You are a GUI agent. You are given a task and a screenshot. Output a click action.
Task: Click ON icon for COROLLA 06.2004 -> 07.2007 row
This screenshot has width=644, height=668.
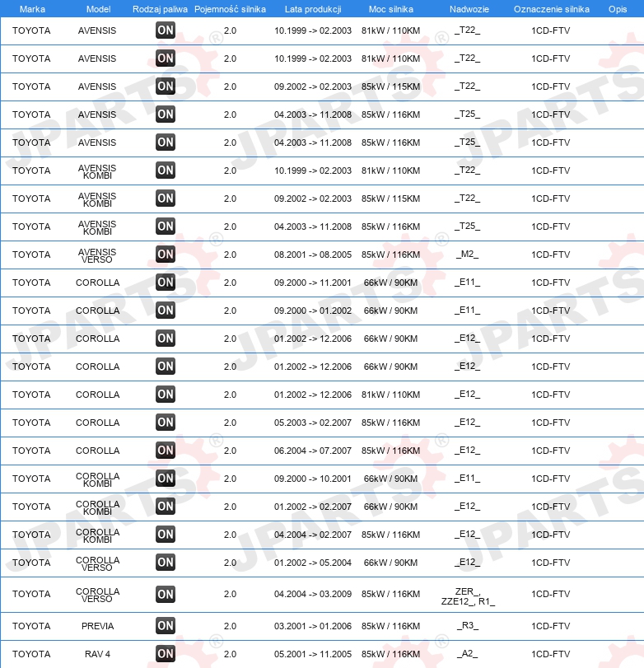coord(166,451)
